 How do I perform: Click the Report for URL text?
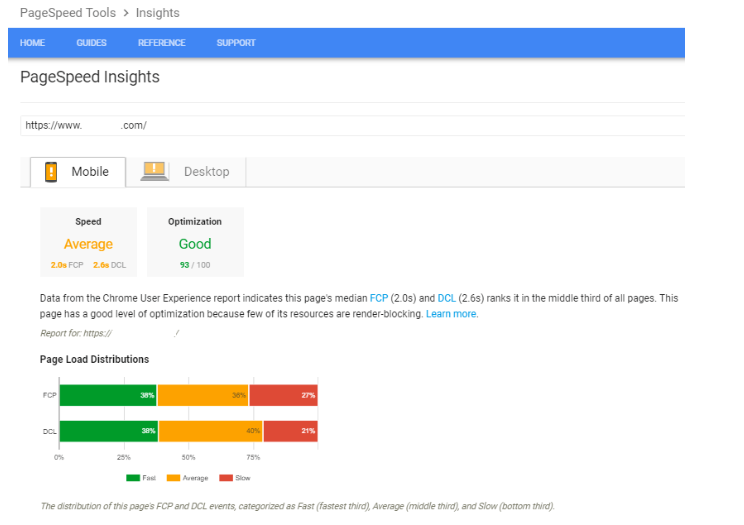[110, 333]
